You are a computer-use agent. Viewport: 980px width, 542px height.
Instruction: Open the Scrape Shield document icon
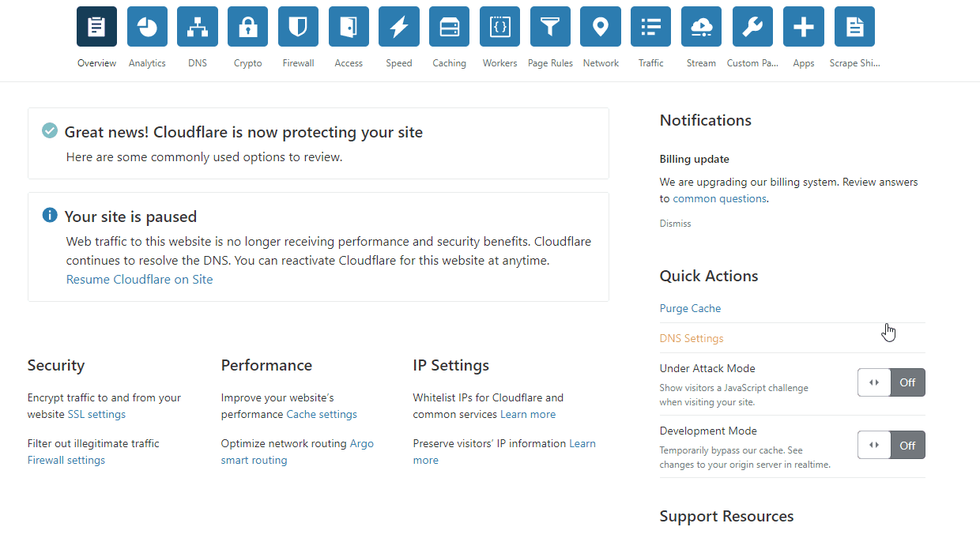click(854, 27)
